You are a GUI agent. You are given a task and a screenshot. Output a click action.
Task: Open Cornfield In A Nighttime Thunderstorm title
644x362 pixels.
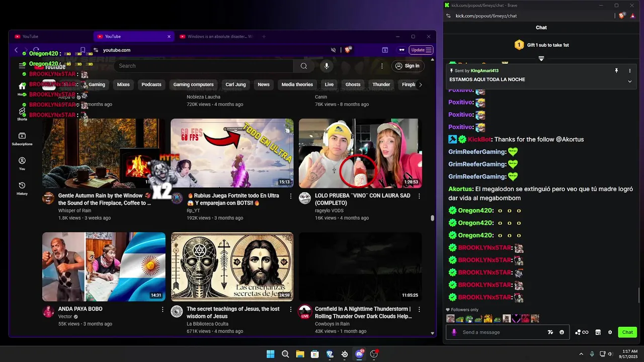363,312
